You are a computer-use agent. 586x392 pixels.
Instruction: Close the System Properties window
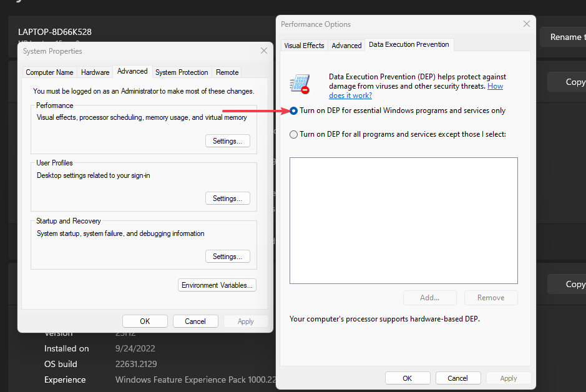(x=263, y=51)
